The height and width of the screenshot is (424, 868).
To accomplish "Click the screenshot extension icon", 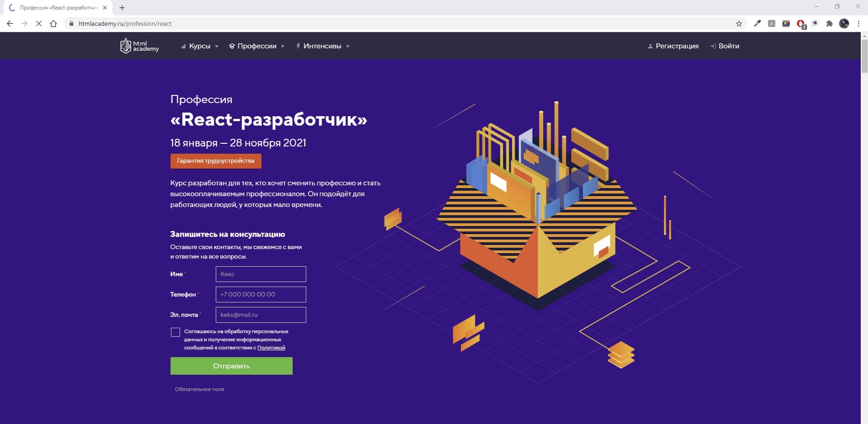I will tap(786, 24).
